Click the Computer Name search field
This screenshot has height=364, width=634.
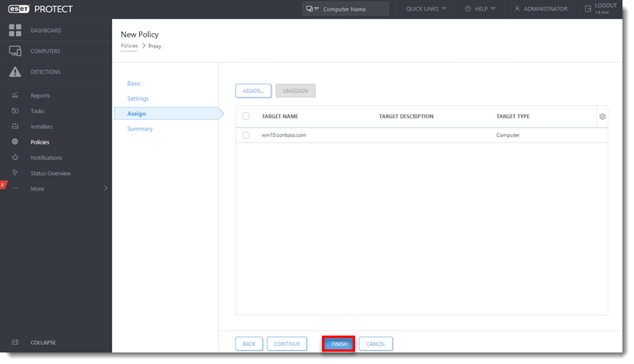[x=345, y=9]
